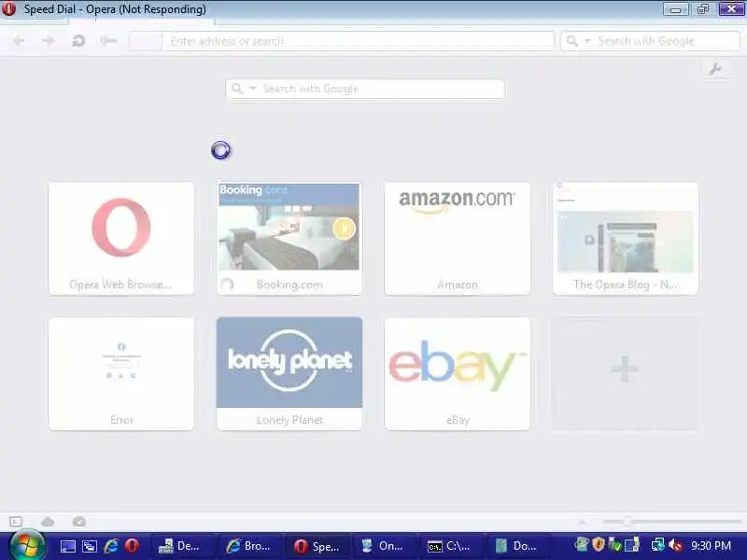Screen dimensions: 747x560
Task: Click the security shield tray icon
Action: pyautogui.click(x=599, y=544)
